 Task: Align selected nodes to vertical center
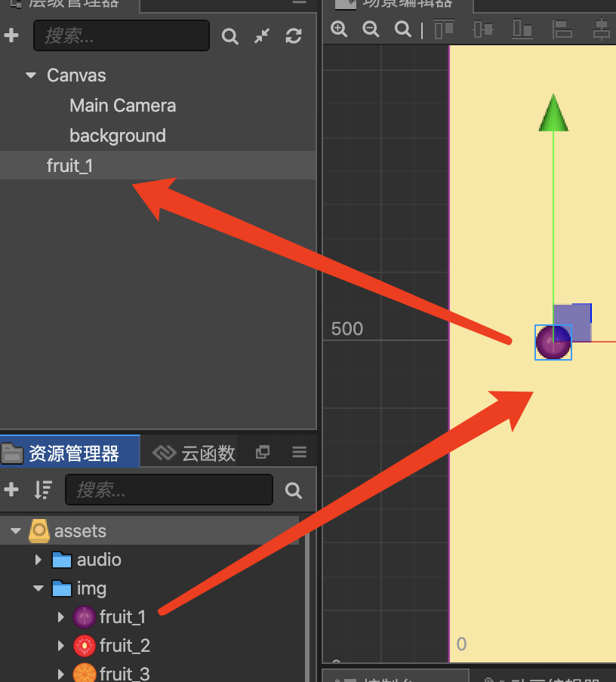pos(483,29)
